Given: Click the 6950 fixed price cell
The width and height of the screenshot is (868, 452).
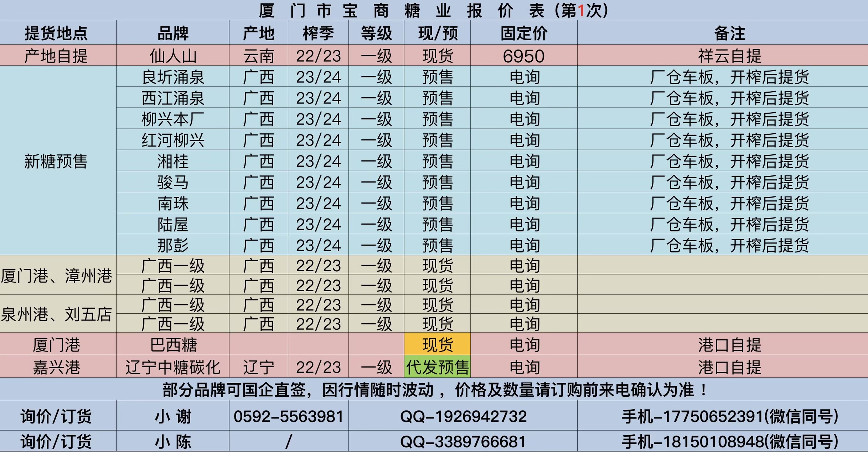Looking at the screenshot, I should click(523, 56).
